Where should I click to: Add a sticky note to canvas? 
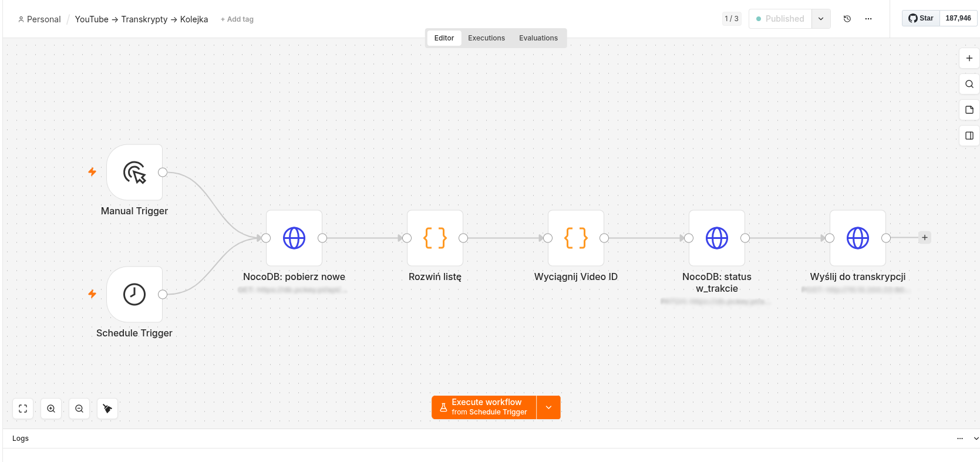point(969,110)
